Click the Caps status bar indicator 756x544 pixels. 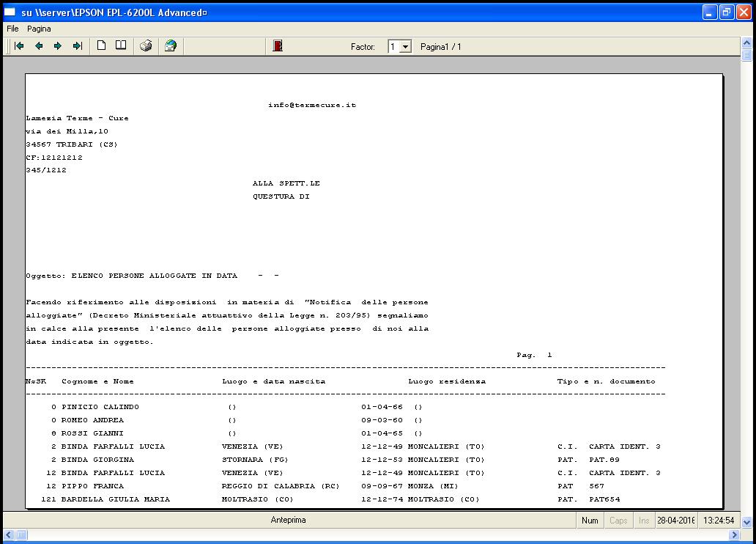618,521
